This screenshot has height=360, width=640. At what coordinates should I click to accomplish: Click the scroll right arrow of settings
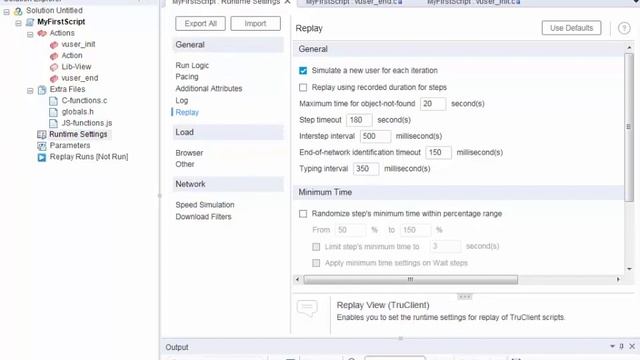[x=618, y=280]
